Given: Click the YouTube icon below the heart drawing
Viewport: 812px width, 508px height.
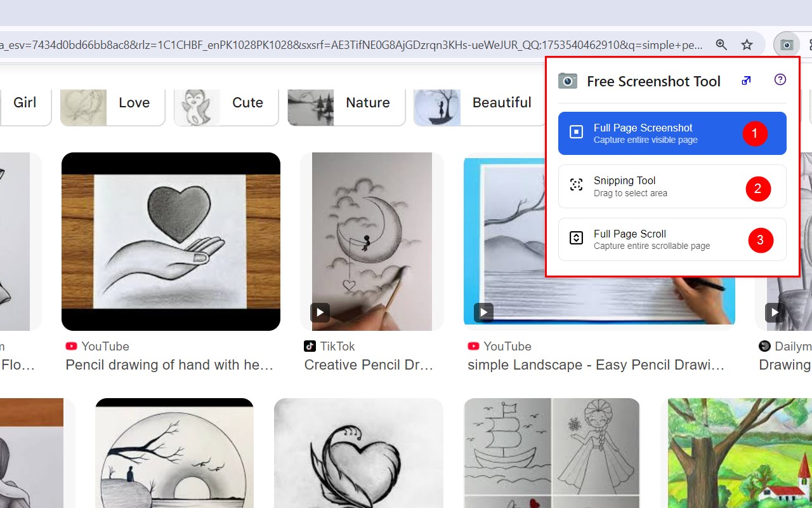Looking at the screenshot, I should tap(71, 346).
